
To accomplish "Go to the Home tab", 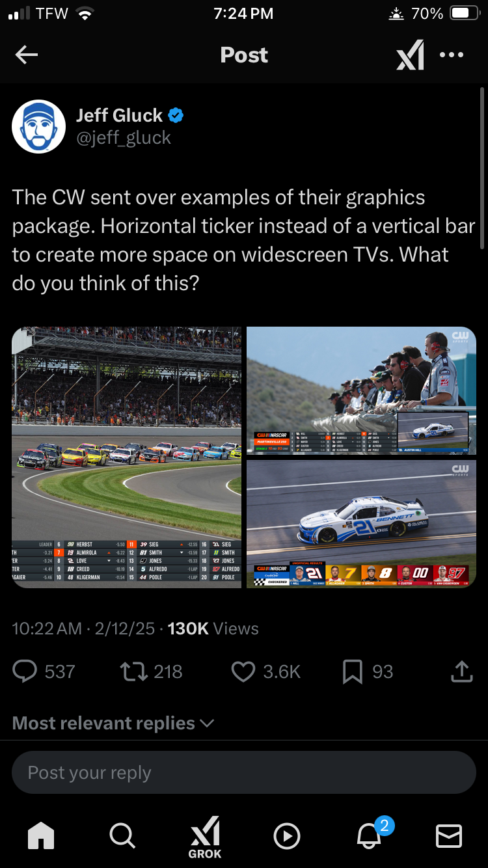I will pyautogui.click(x=41, y=836).
